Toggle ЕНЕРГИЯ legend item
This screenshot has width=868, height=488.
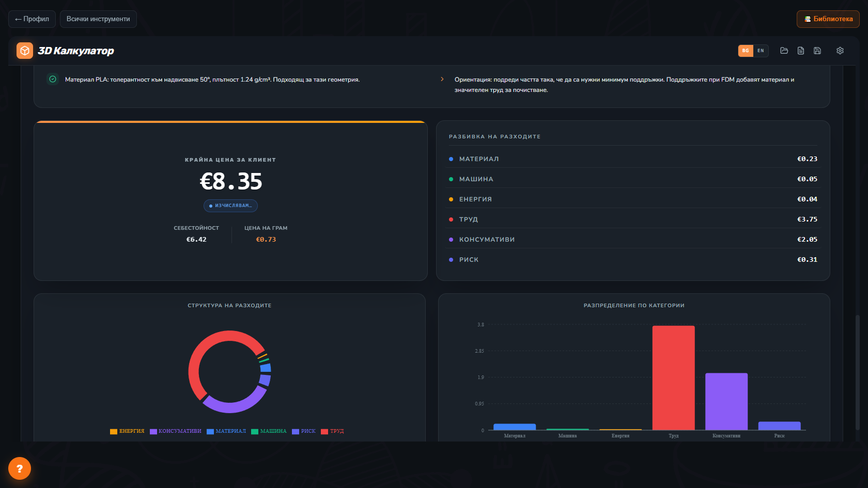tap(127, 431)
